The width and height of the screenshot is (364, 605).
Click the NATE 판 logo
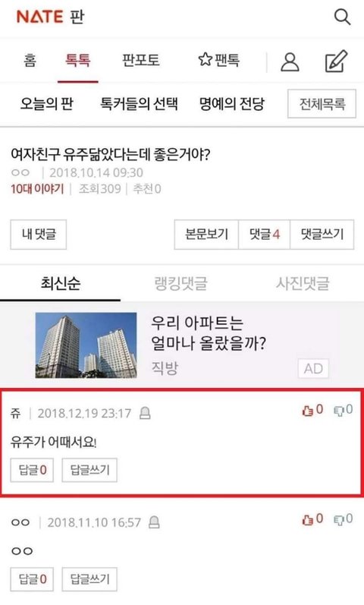pos(50,17)
